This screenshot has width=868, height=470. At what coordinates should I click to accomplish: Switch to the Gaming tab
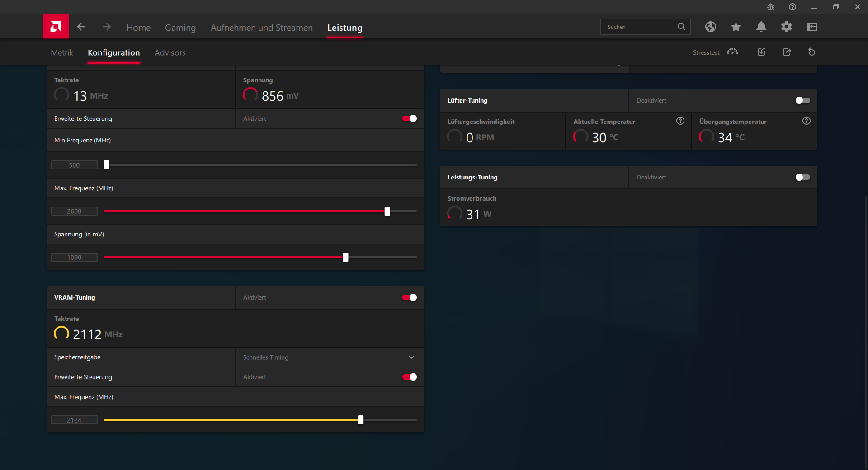click(180, 28)
